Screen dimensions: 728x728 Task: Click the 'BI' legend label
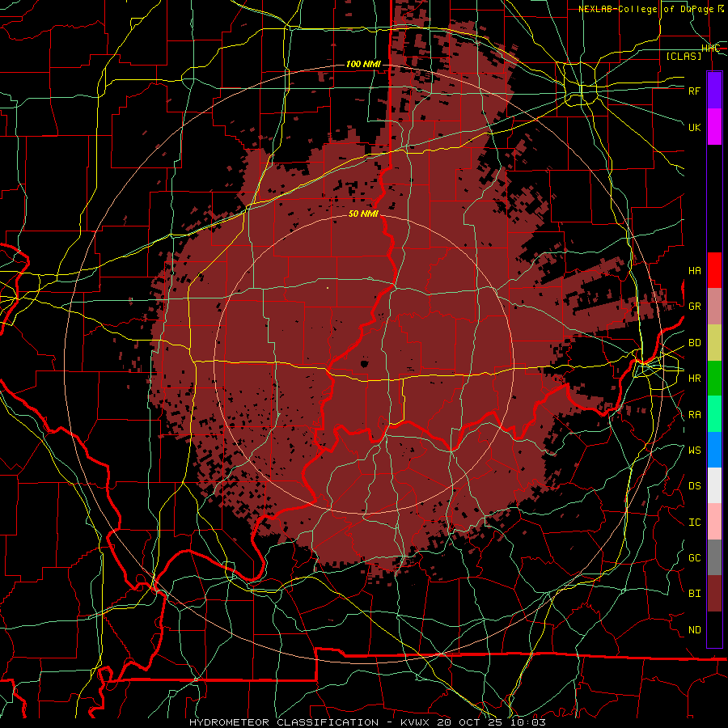694,594
